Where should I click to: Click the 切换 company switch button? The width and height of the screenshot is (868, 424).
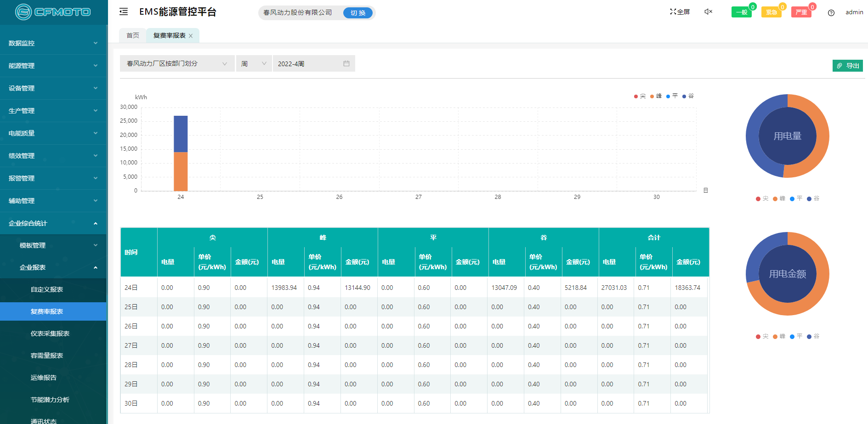pyautogui.click(x=358, y=13)
